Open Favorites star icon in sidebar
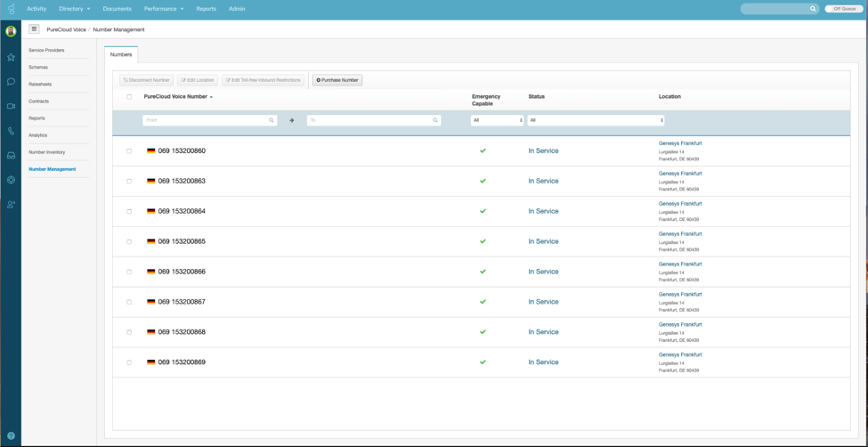 coord(11,57)
